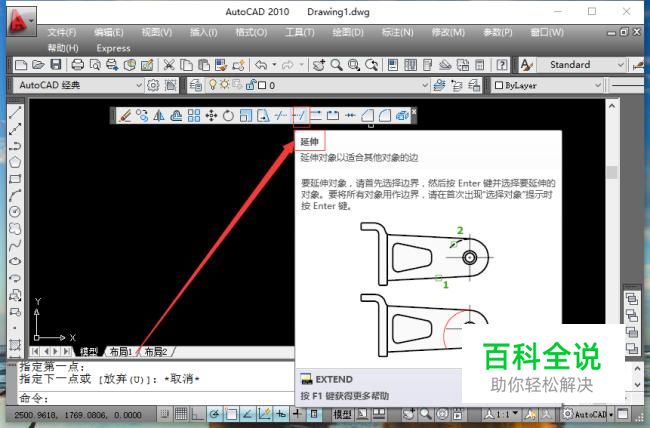
Task: Click the Help question mark button
Action: click(x=502, y=65)
